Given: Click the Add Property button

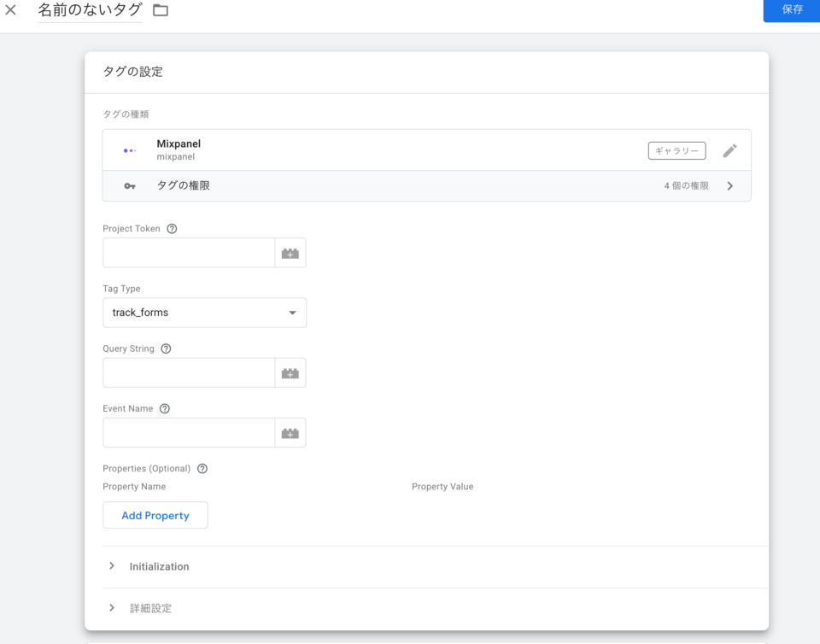Looking at the screenshot, I should point(155,515).
